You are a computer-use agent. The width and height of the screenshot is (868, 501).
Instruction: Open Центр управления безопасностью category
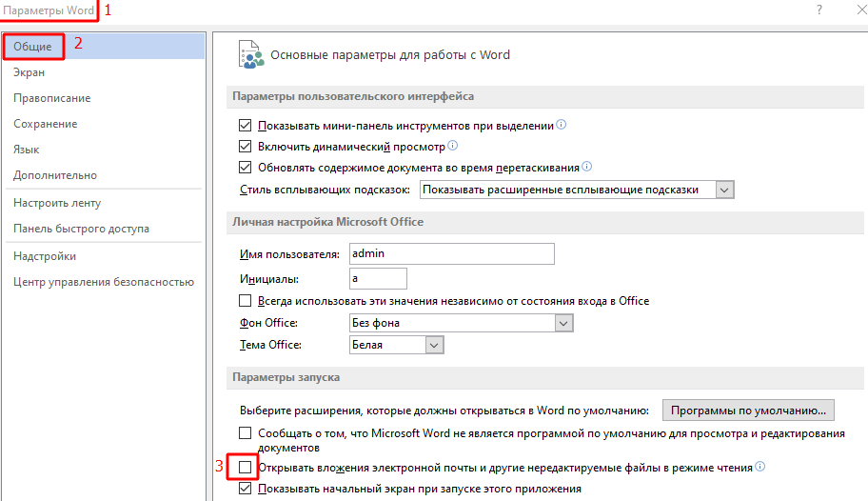tap(104, 282)
